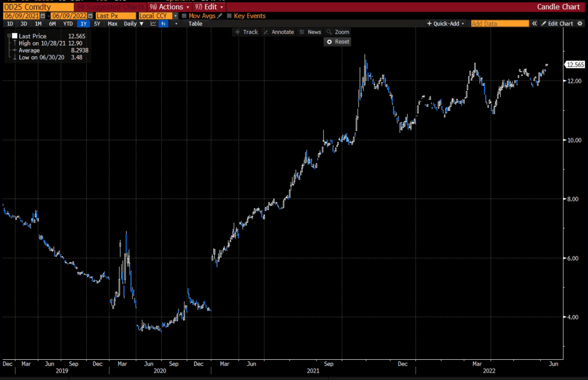Image resolution: width=588 pixels, height=380 pixels.
Task: Open Suggested Charts
Action: pos(111,7)
